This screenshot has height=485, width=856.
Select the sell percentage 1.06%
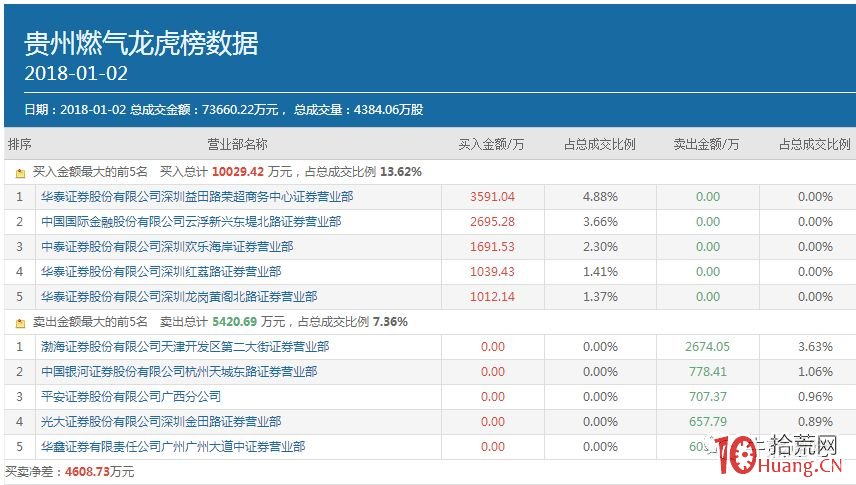tap(816, 372)
